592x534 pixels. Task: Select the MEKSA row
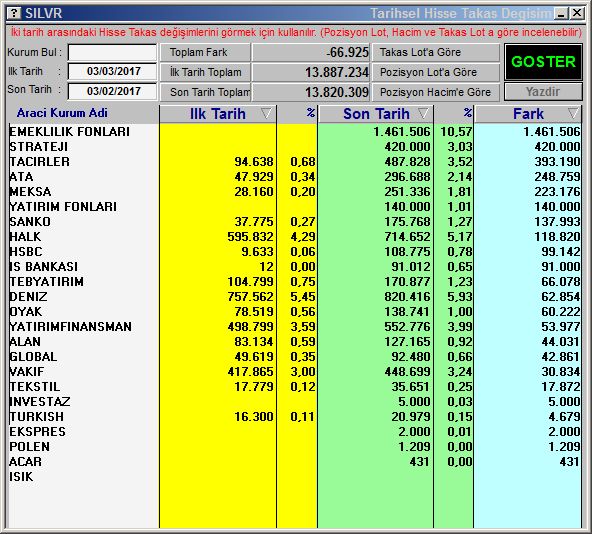point(294,191)
